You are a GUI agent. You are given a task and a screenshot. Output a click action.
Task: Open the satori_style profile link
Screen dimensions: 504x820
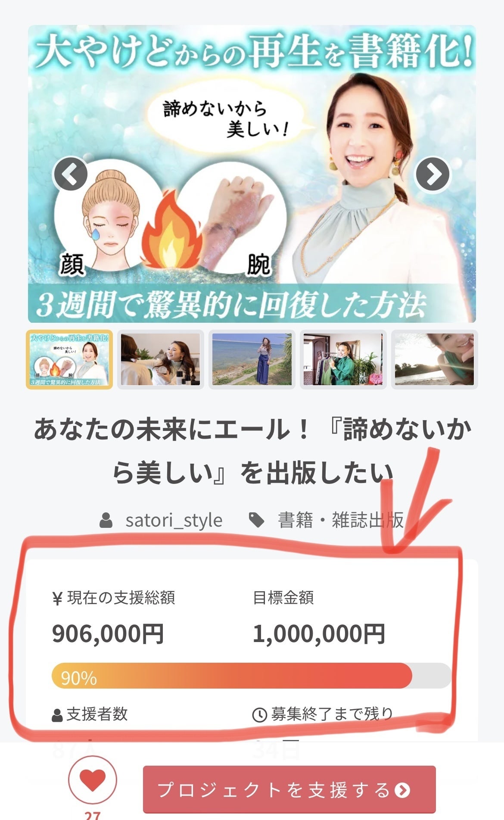[x=174, y=521]
